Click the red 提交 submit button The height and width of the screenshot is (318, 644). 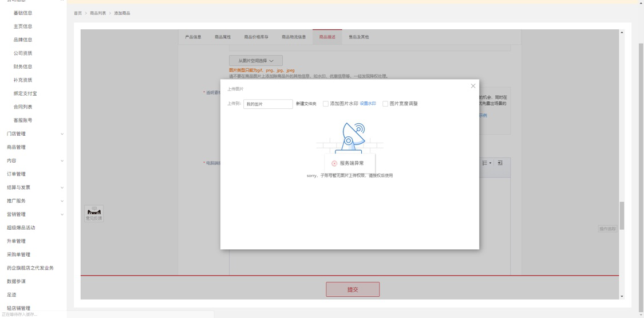pos(353,289)
